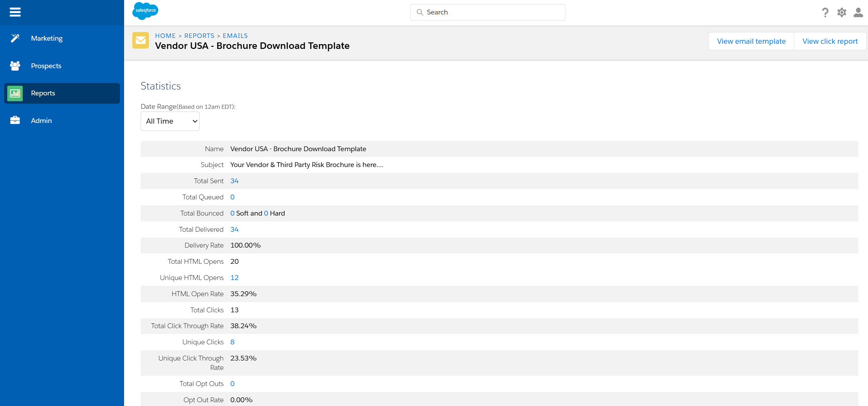The width and height of the screenshot is (868, 406).
Task: Click the Admin briefcase icon
Action: (15, 121)
